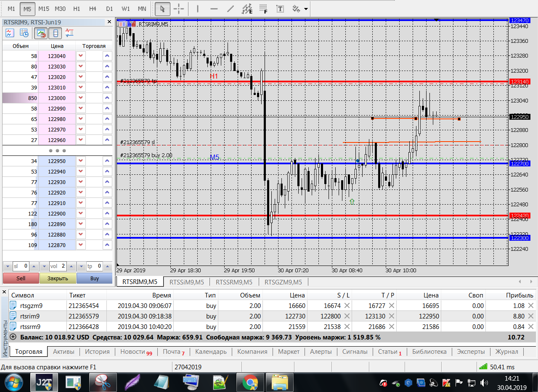Switch to W1 timeframe
The height and width of the screenshot is (392, 538).
pos(126,9)
